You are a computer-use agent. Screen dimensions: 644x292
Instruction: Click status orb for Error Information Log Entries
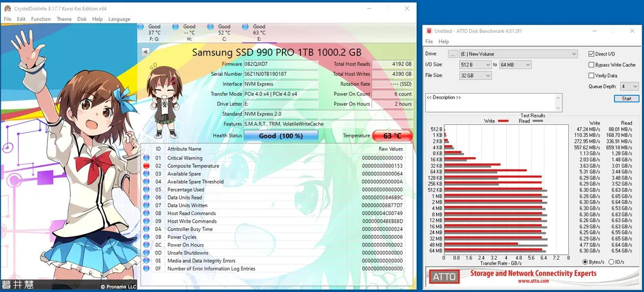point(147,269)
